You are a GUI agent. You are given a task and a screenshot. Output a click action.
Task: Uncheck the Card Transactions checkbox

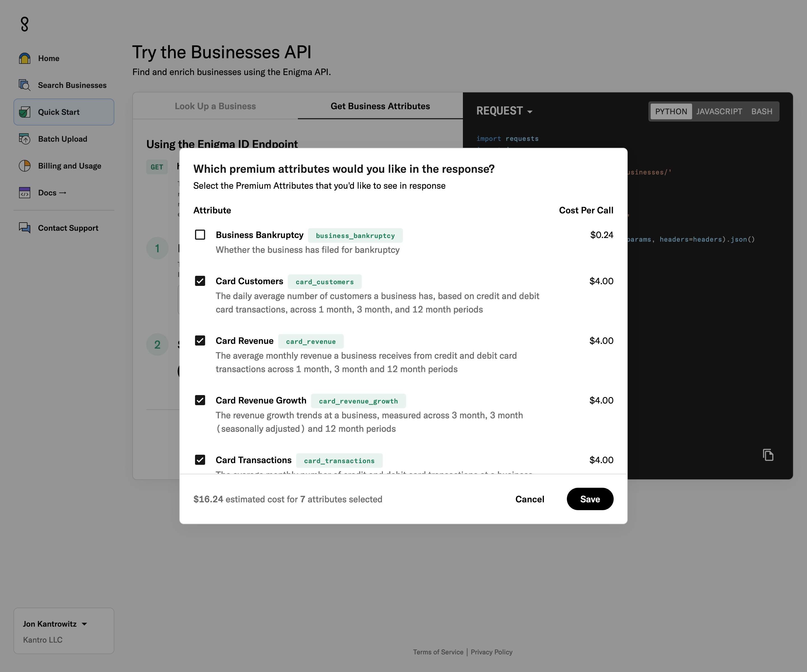pyautogui.click(x=200, y=460)
